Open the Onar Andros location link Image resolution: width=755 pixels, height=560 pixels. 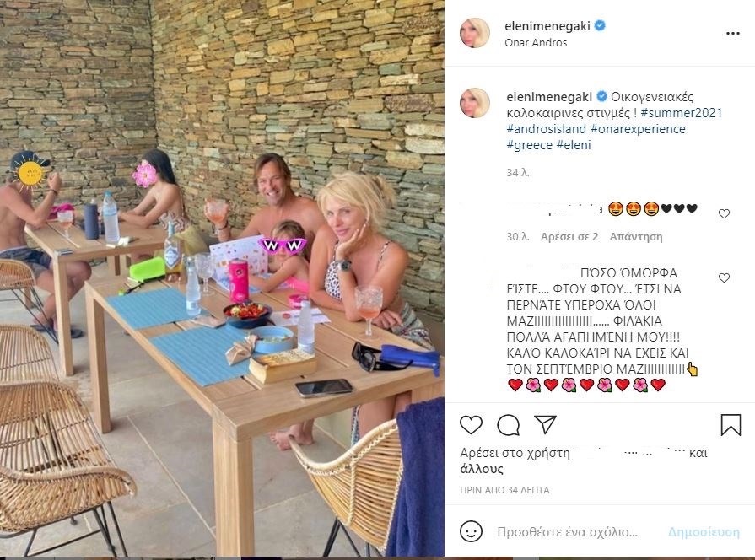click(536, 43)
